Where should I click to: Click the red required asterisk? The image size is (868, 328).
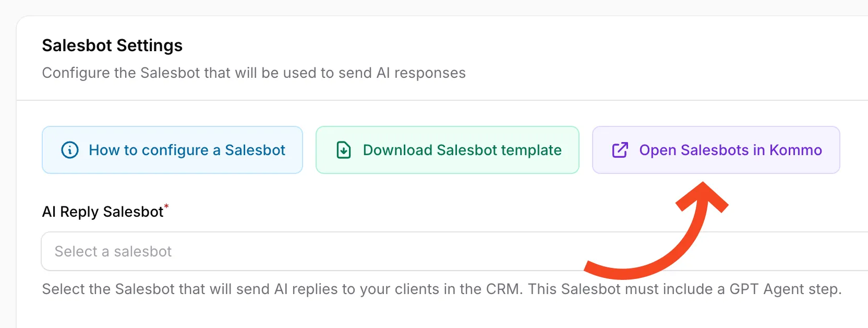166,206
